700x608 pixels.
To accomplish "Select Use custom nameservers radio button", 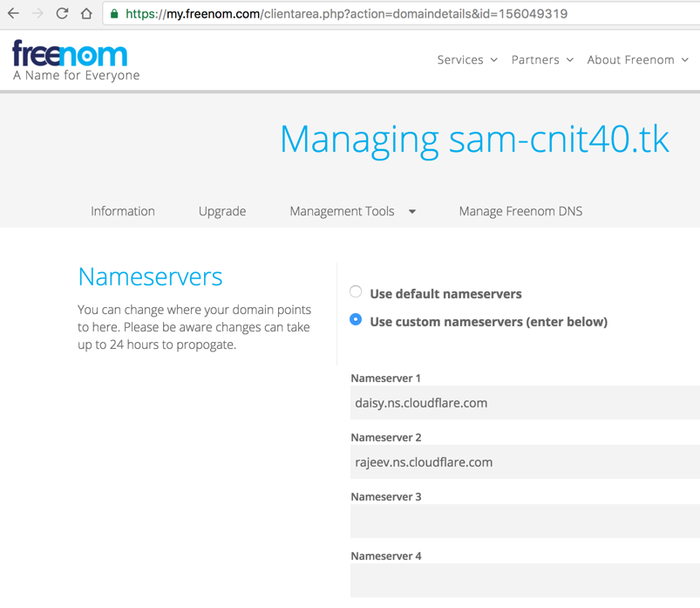I will [356, 319].
